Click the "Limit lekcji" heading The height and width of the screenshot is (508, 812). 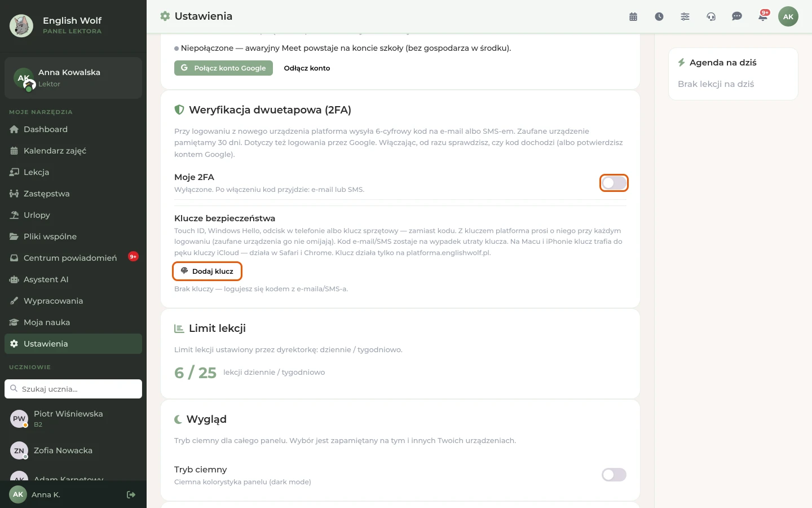tap(217, 328)
